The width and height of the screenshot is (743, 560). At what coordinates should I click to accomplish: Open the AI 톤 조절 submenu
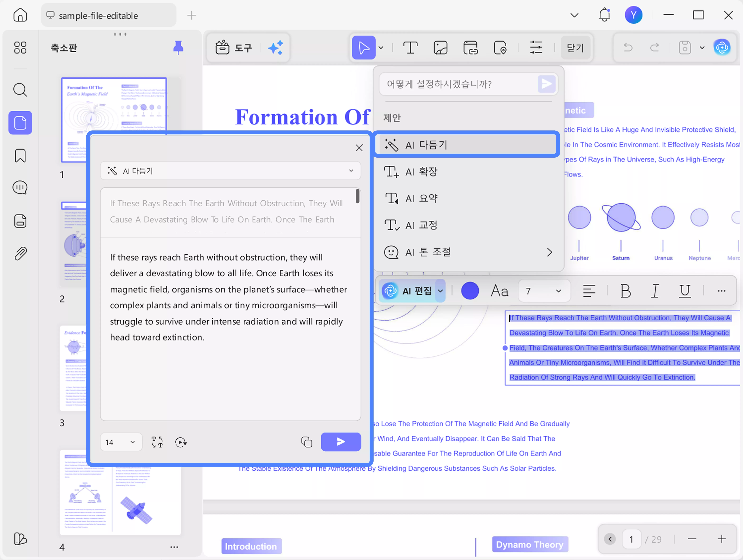pos(468,252)
